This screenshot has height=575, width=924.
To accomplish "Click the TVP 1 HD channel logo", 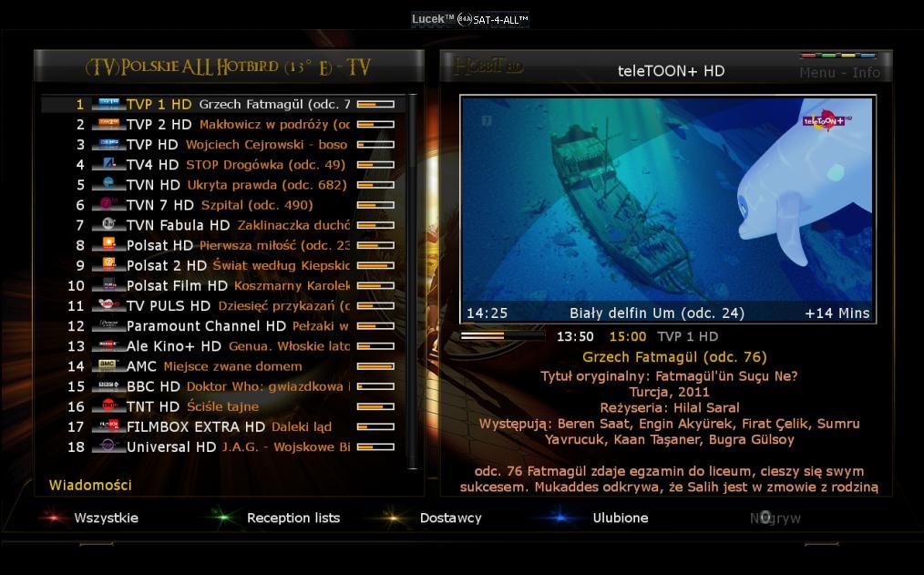I will coord(108,104).
